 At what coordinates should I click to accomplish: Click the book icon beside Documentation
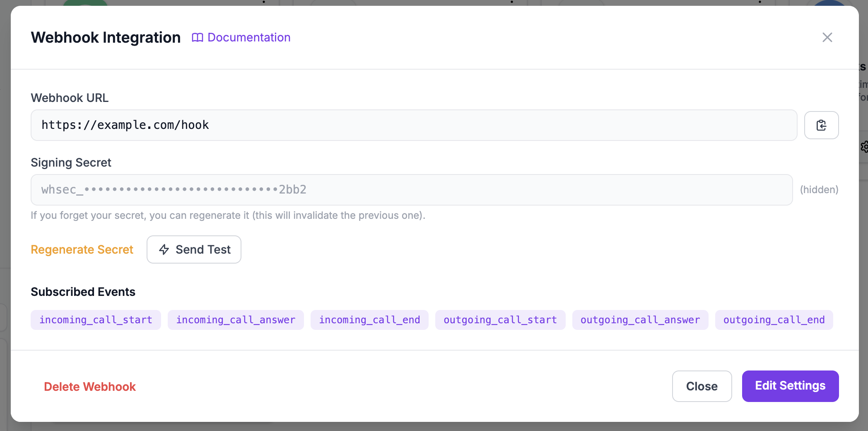click(x=198, y=37)
